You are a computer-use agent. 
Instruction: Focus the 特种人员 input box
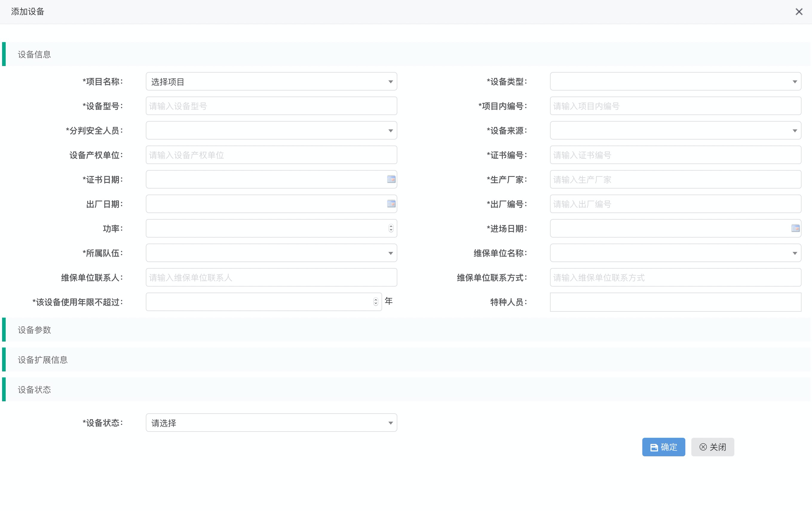[x=675, y=302]
